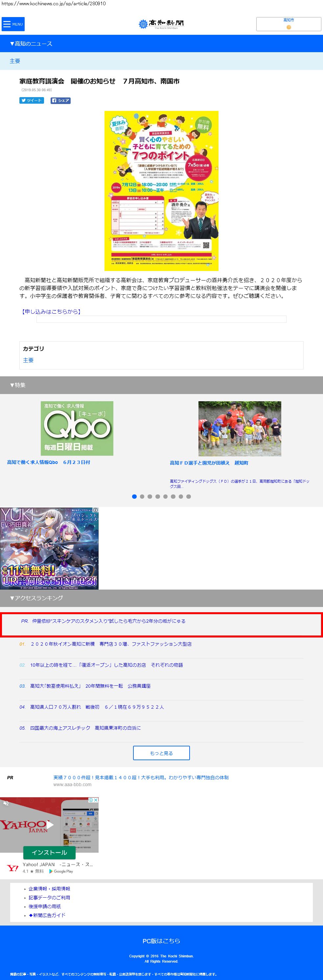Click the info icon on game ad
The width and height of the screenshot is (323, 980).
(x=96, y=510)
